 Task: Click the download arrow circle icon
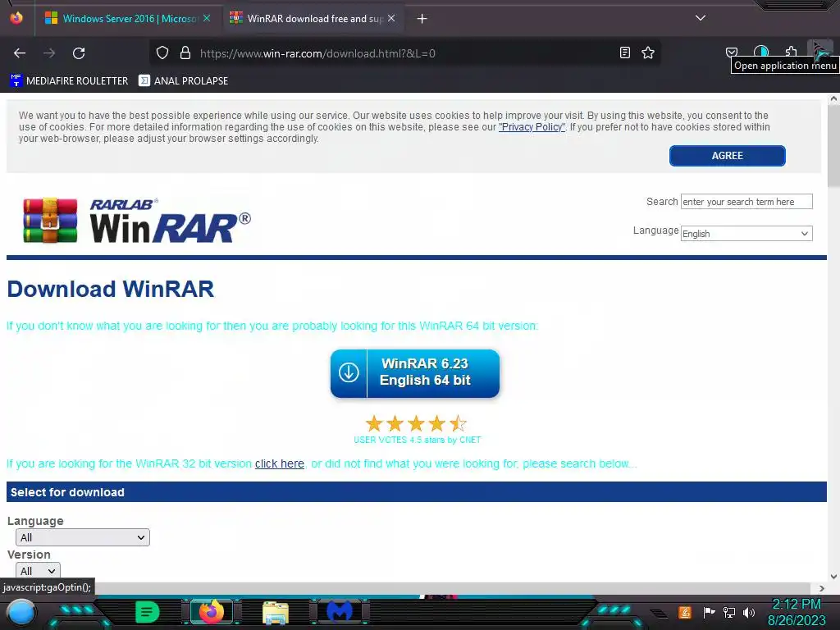click(x=349, y=372)
